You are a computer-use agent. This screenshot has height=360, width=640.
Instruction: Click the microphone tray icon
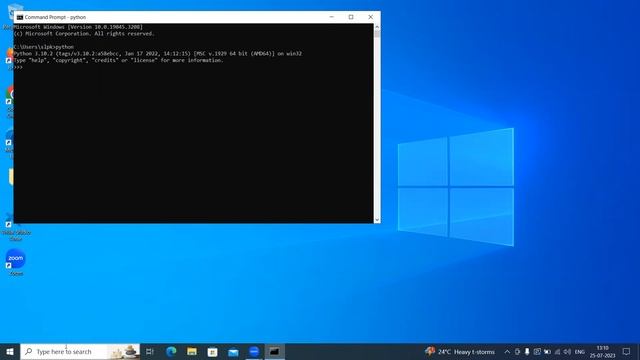click(x=527, y=351)
